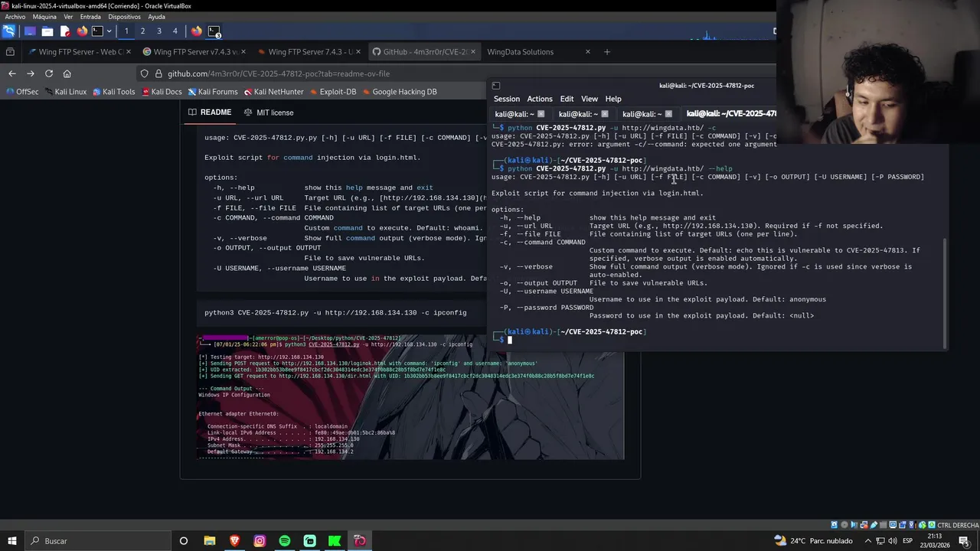Open the terminal Session menu
The image size is (980, 551).
pyautogui.click(x=506, y=99)
